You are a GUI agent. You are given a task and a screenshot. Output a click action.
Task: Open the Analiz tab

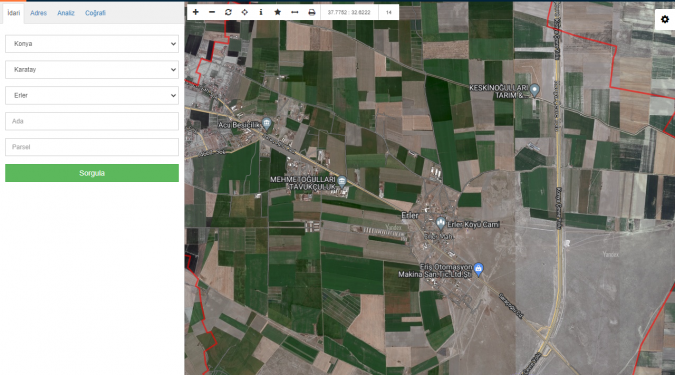(66, 13)
